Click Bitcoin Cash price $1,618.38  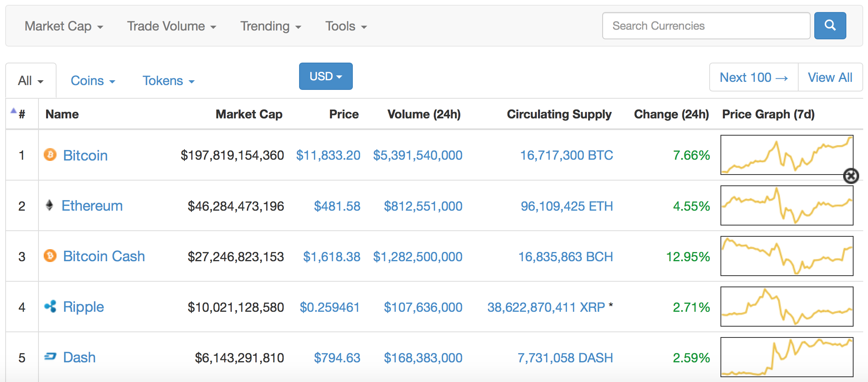tap(332, 257)
